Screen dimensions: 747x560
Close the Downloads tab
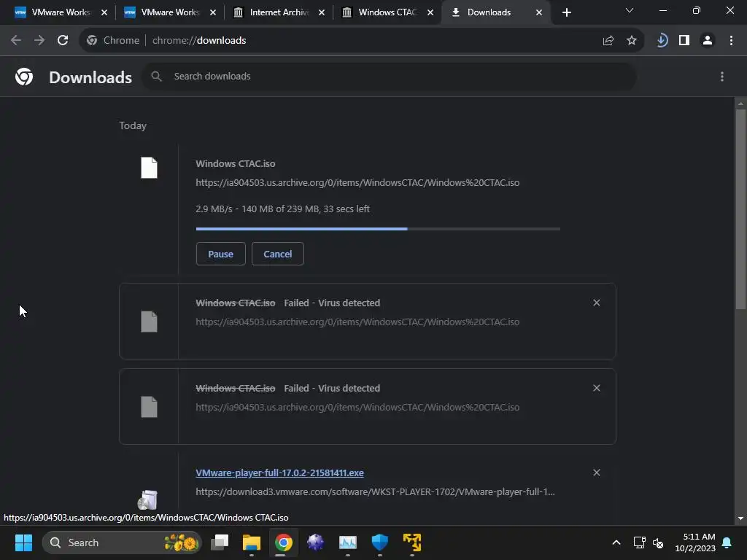pos(539,12)
